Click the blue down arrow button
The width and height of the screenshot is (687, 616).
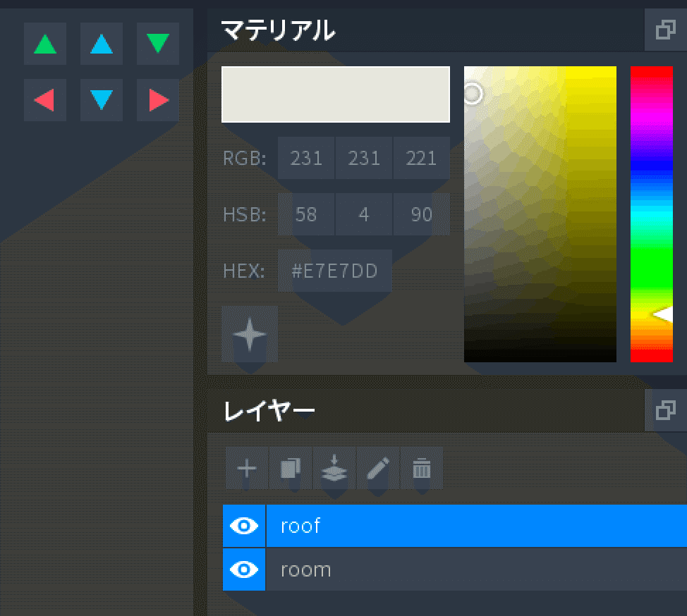pyautogui.click(x=101, y=100)
